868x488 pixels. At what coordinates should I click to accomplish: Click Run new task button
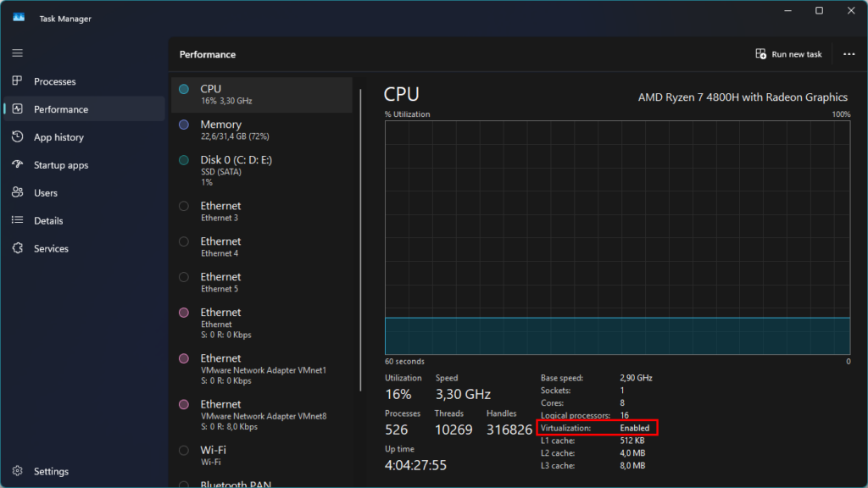[789, 54]
